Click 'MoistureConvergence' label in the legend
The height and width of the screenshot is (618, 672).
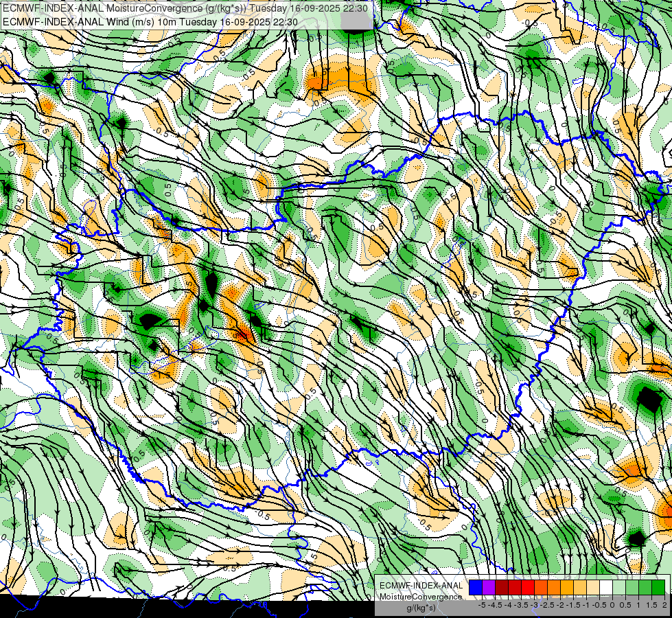point(421,597)
